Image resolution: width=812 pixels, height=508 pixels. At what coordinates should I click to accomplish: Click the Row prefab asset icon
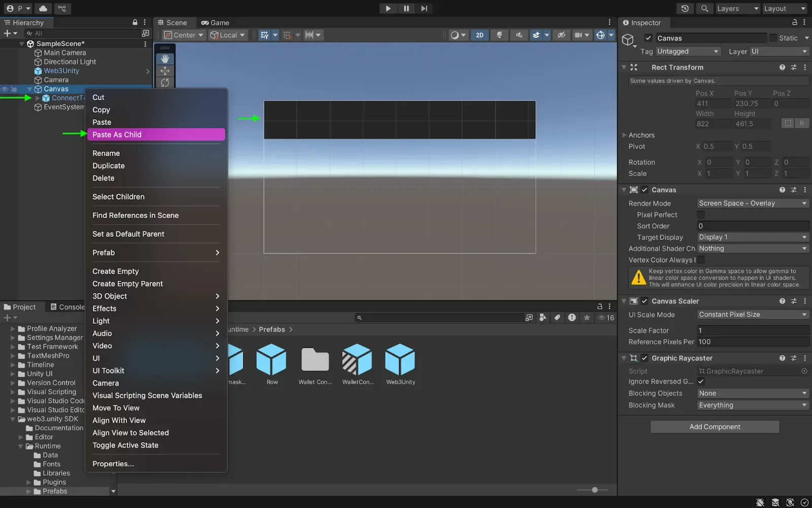(x=272, y=360)
